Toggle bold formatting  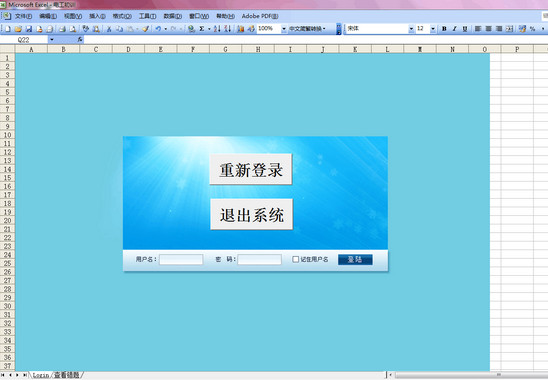point(444,29)
